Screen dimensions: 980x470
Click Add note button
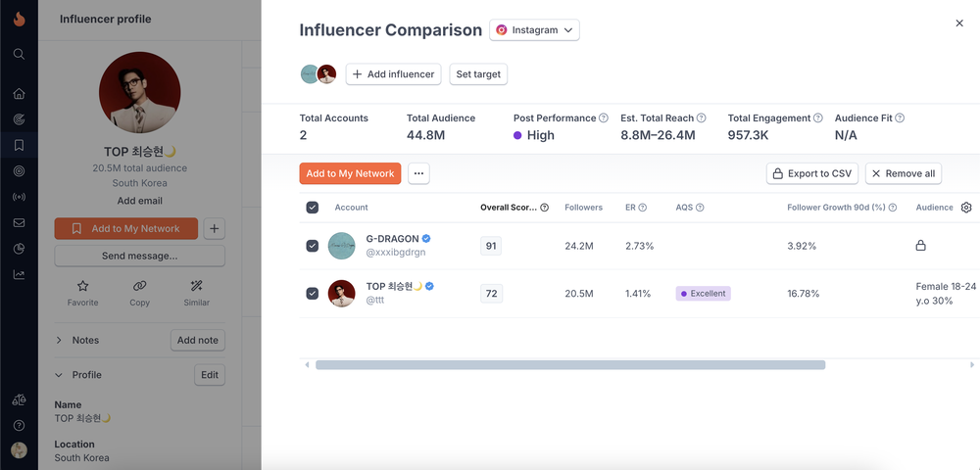[x=198, y=340]
